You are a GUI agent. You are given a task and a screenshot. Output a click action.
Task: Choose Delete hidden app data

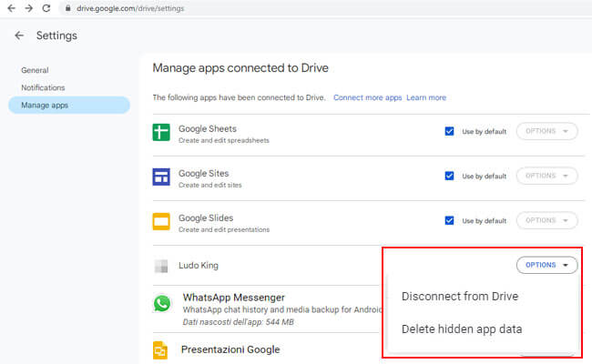click(462, 329)
